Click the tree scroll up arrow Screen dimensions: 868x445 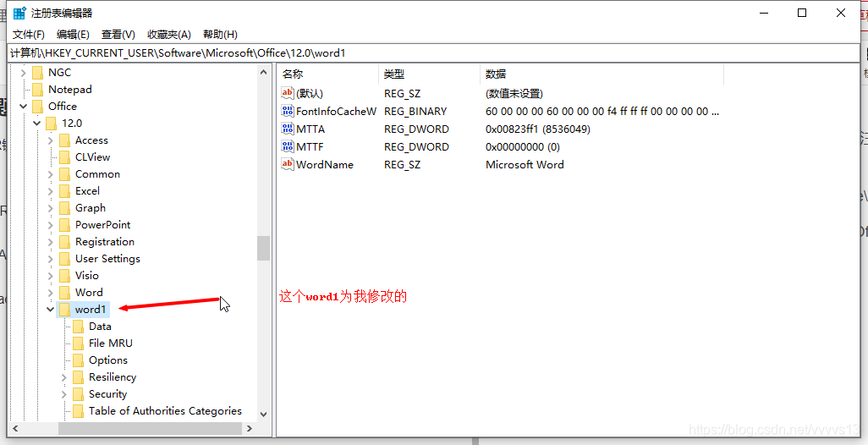[263, 72]
